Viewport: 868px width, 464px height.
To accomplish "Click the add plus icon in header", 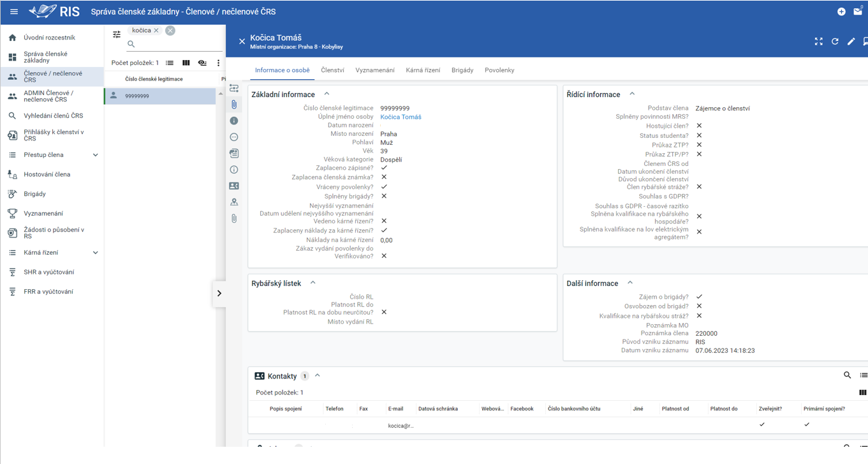I will tap(841, 11).
